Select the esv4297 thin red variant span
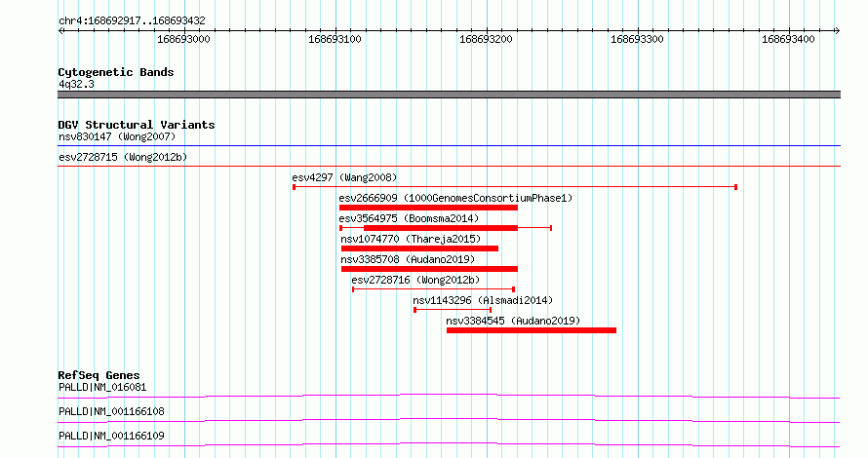 tap(515, 187)
